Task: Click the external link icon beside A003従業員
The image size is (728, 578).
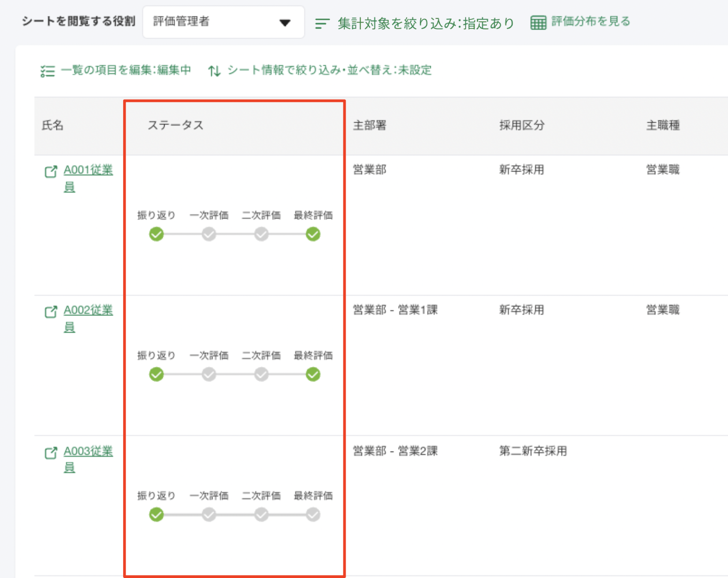Action: click(51, 453)
